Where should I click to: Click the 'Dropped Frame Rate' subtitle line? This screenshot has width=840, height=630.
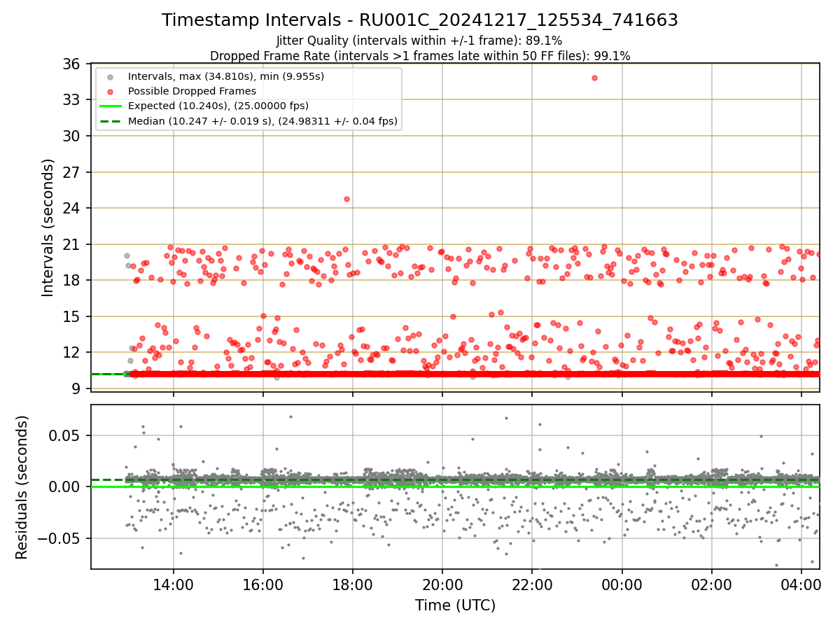tap(420, 55)
